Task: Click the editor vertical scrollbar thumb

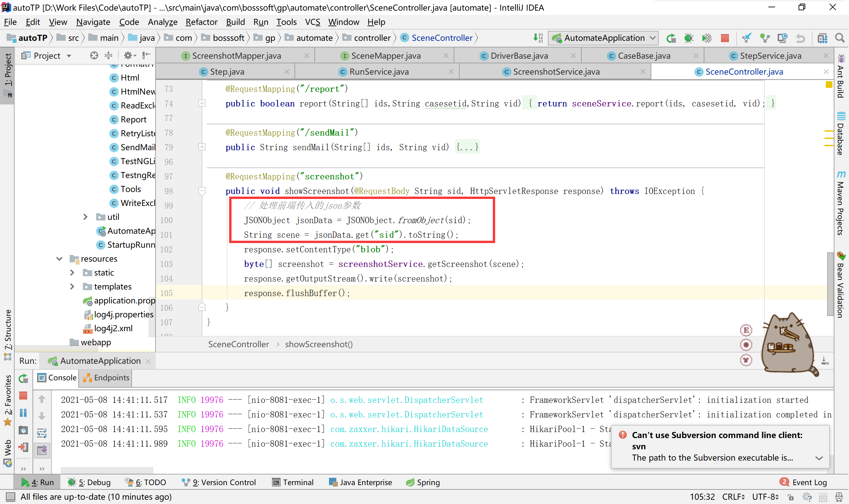Action: pos(830,283)
